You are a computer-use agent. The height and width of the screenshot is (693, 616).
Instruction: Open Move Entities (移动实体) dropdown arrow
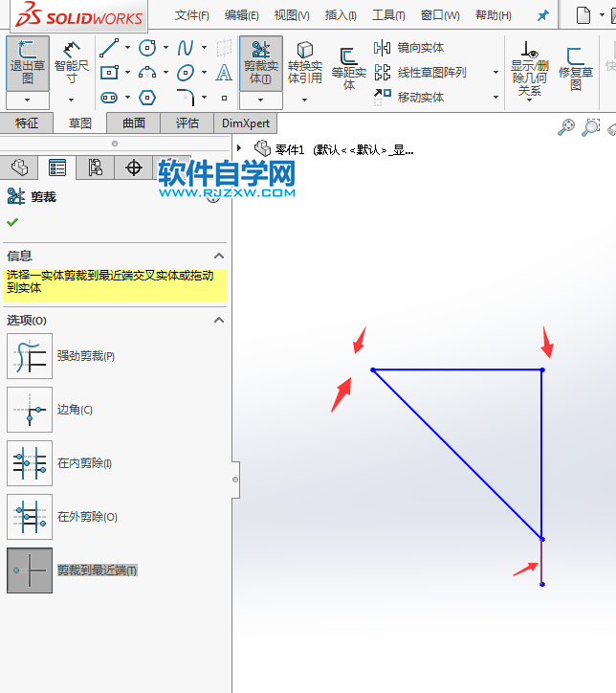click(x=495, y=98)
